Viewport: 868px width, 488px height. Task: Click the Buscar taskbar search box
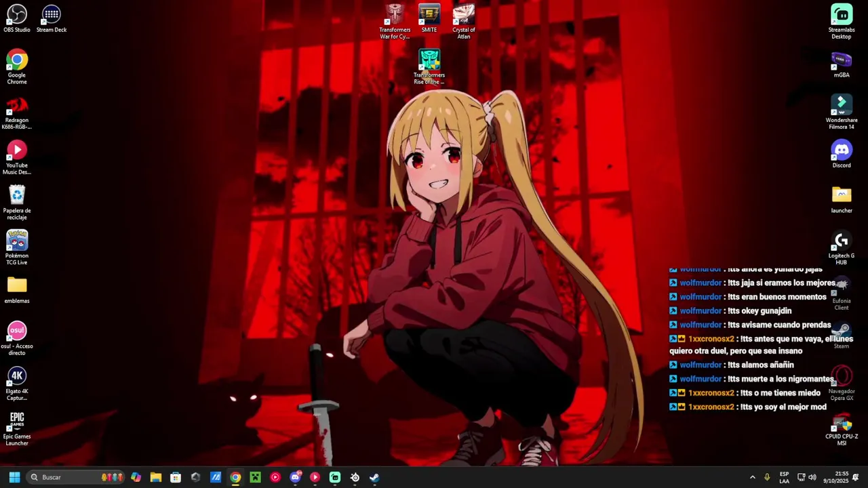76,477
